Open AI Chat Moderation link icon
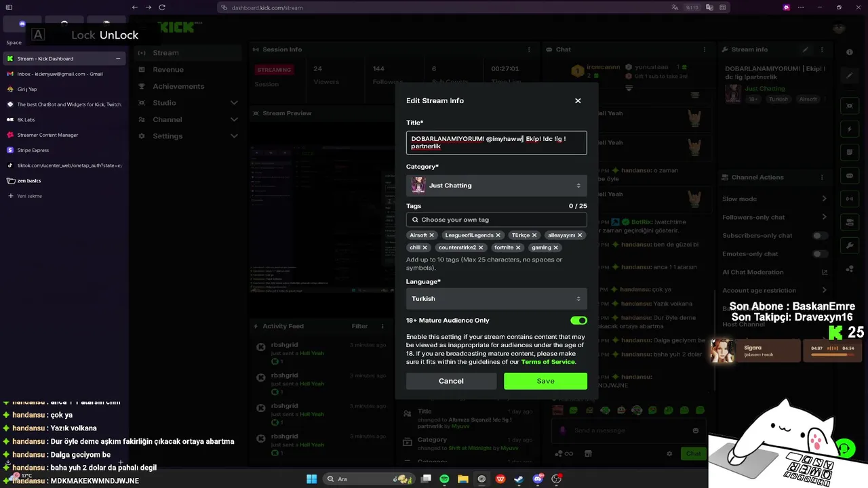 click(x=825, y=272)
